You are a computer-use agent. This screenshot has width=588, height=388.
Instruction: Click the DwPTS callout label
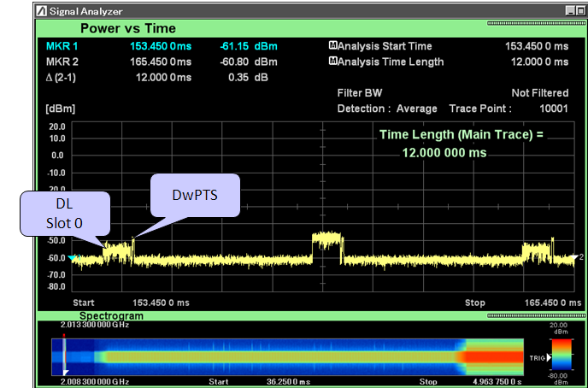point(195,195)
